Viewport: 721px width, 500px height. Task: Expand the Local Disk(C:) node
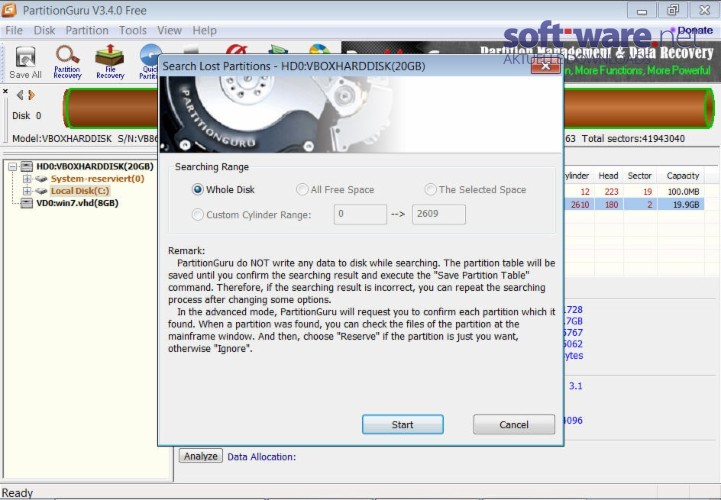point(27,190)
